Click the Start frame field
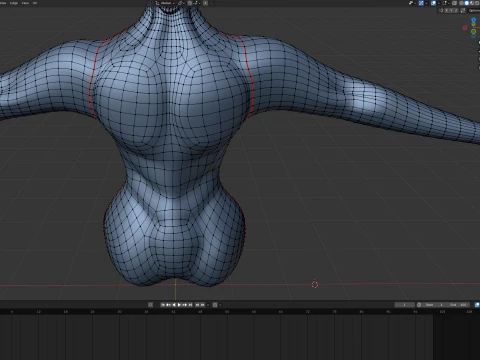 pos(434,305)
